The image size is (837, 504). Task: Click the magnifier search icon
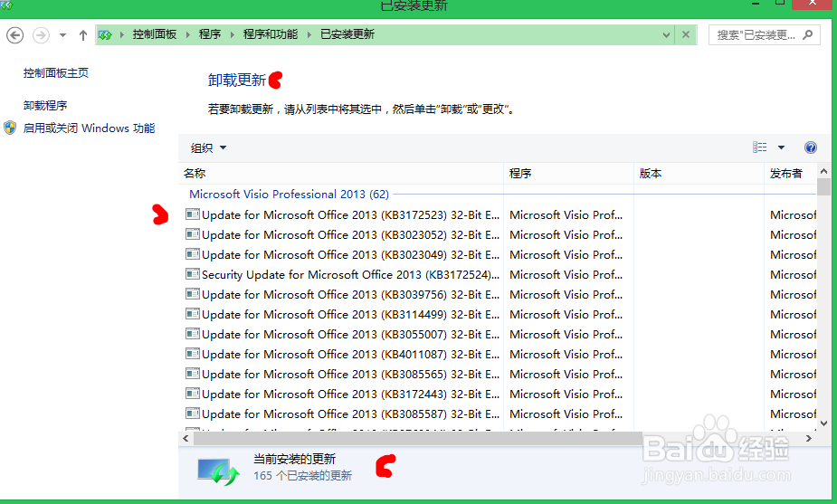click(808, 34)
